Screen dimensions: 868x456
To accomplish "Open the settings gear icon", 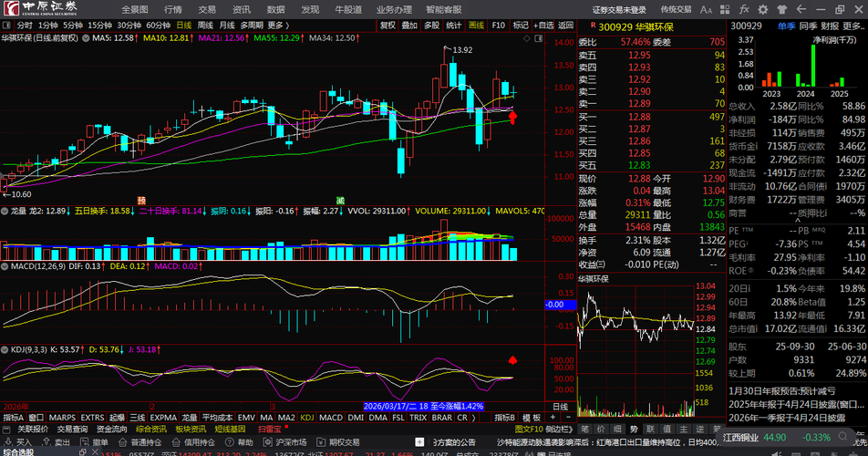I will (763, 9).
